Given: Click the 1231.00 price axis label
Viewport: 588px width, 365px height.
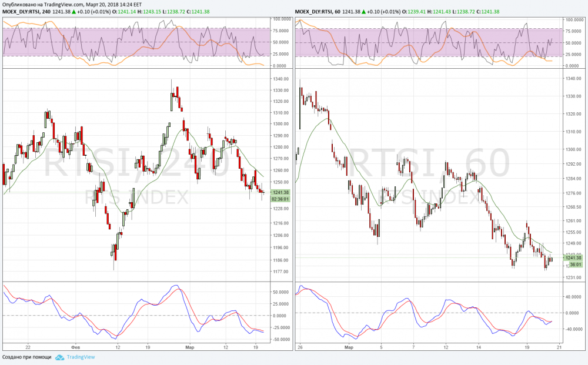Looking at the screenshot, I should 574,277.
